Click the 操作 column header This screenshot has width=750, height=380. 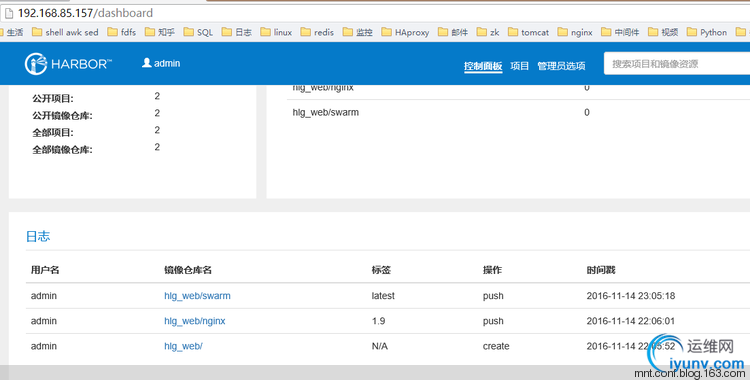[x=492, y=270]
